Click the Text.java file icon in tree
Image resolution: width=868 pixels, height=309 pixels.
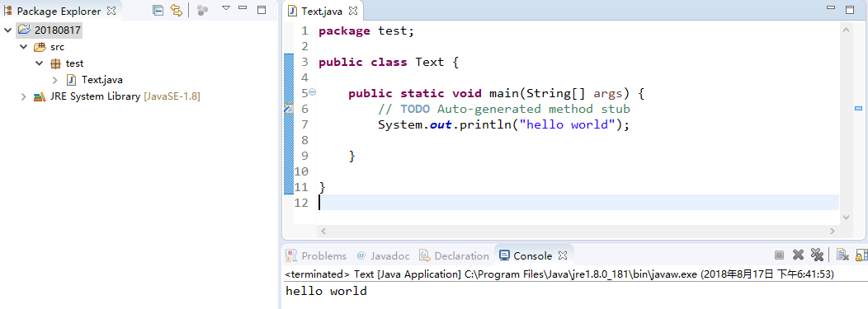pyautogui.click(x=71, y=80)
